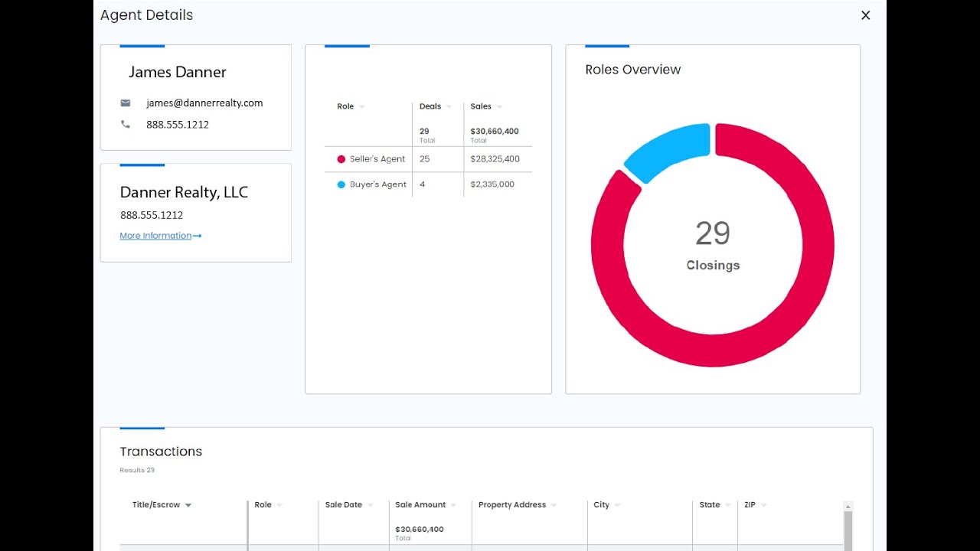Viewport: 980px width, 551px height.
Task: Click the 25 deals cell for Seller's Agent
Action: click(x=425, y=159)
